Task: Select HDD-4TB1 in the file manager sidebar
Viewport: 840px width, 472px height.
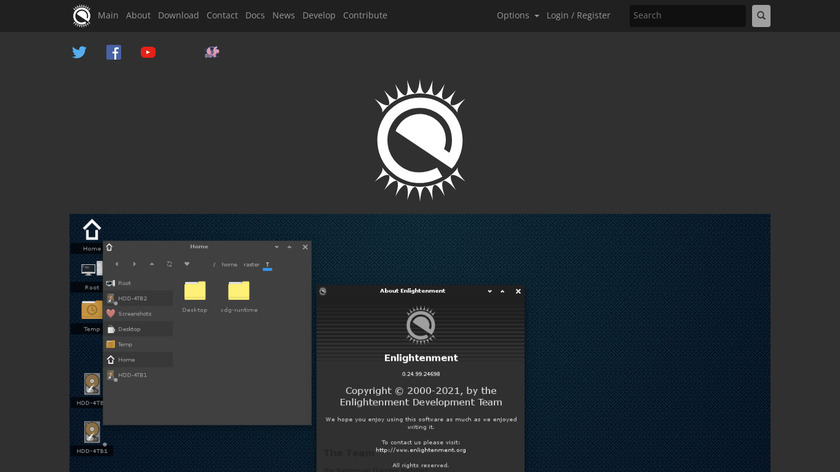Action: click(138, 375)
